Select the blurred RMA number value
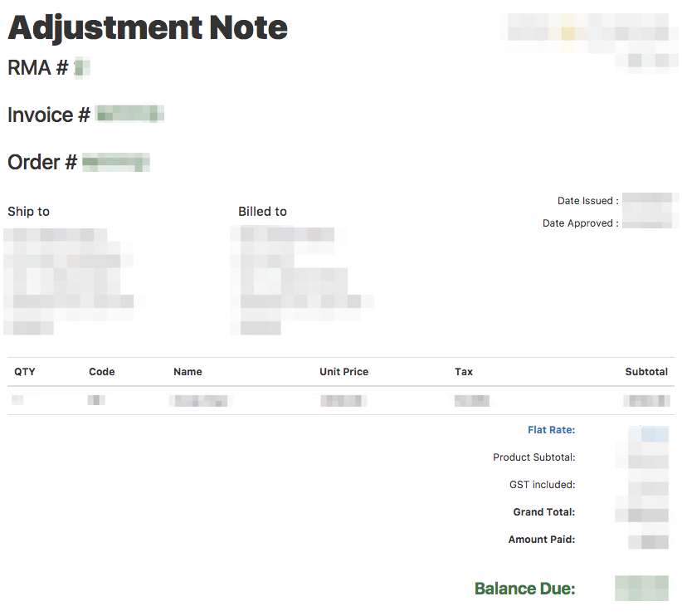Image resolution: width=682 pixels, height=616 pixels. tap(82, 68)
